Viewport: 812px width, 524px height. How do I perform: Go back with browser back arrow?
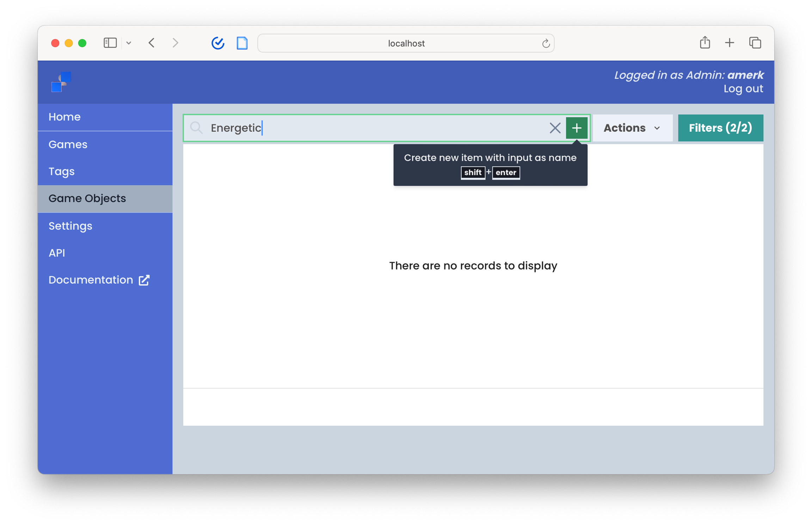pyautogui.click(x=152, y=43)
